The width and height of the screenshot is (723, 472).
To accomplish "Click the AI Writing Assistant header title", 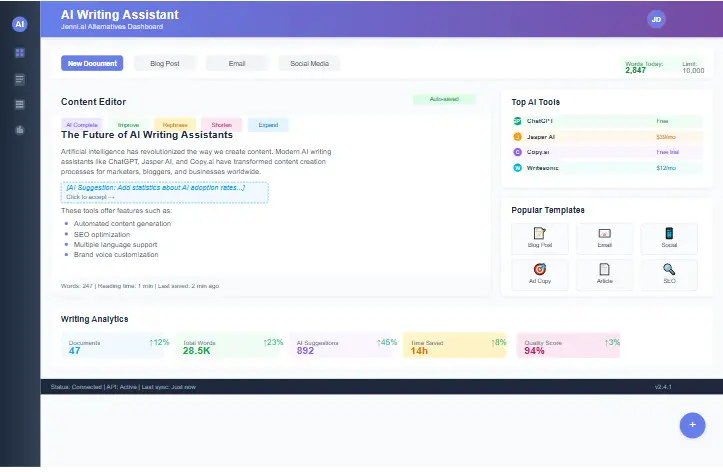I will pyautogui.click(x=119, y=15).
